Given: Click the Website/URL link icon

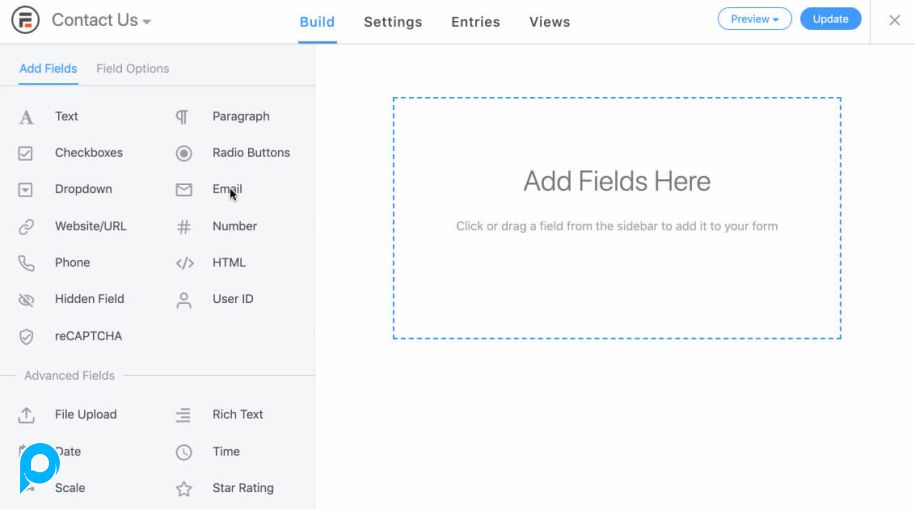Looking at the screenshot, I should pyautogui.click(x=27, y=227).
